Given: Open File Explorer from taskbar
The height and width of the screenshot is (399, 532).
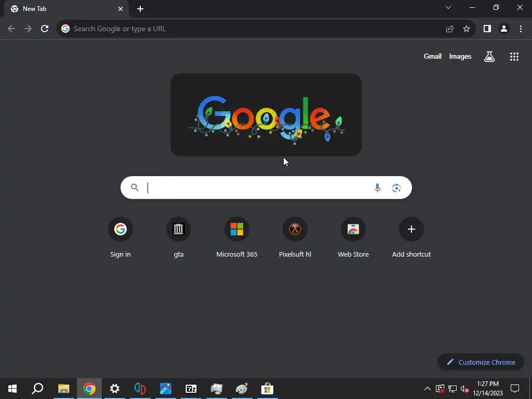Looking at the screenshot, I should (x=63, y=389).
